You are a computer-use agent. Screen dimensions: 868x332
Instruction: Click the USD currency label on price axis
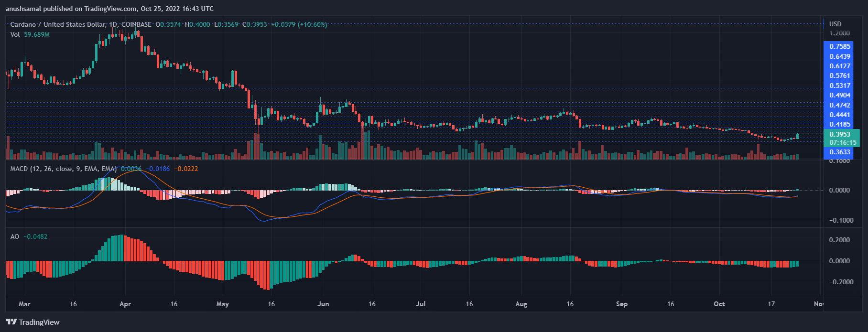pyautogui.click(x=835, y=24)
